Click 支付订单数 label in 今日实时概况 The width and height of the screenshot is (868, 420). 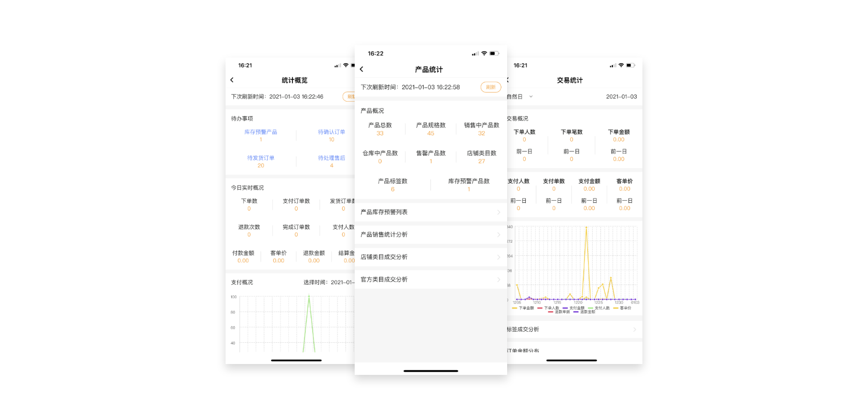coord(296,201)
